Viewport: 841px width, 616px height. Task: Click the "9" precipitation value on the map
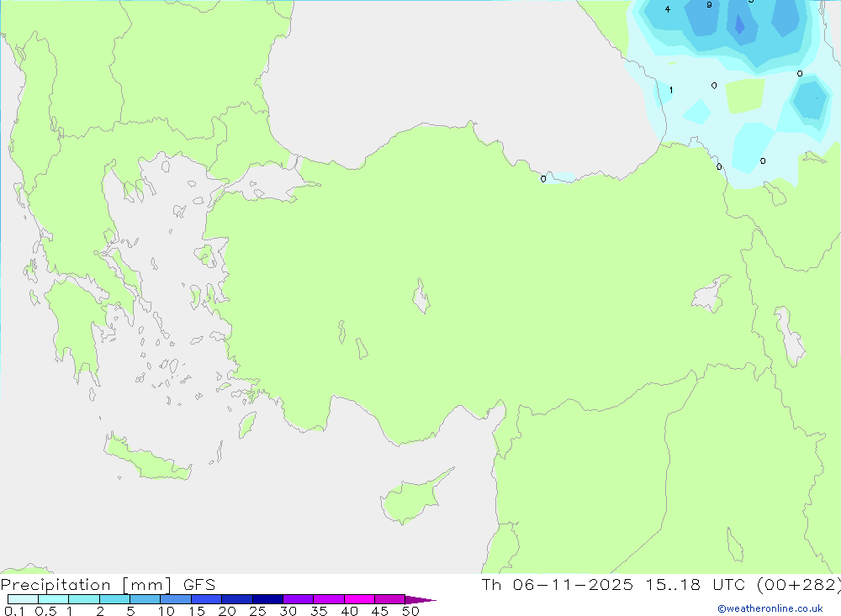(x=709, y=5)
